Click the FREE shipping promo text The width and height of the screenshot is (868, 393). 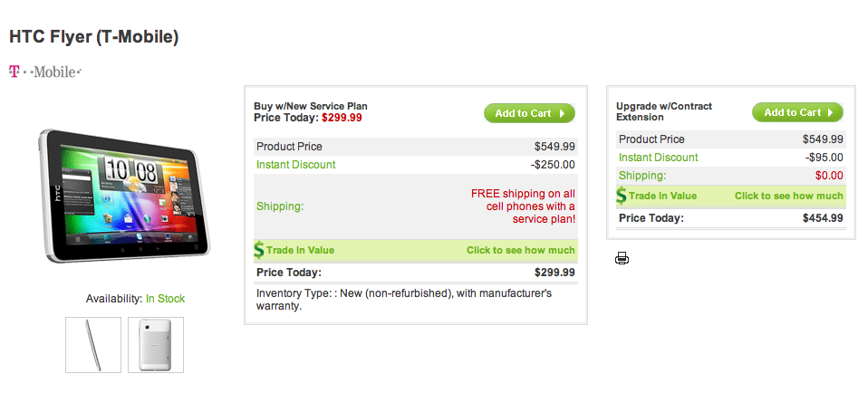pos(523,206)
